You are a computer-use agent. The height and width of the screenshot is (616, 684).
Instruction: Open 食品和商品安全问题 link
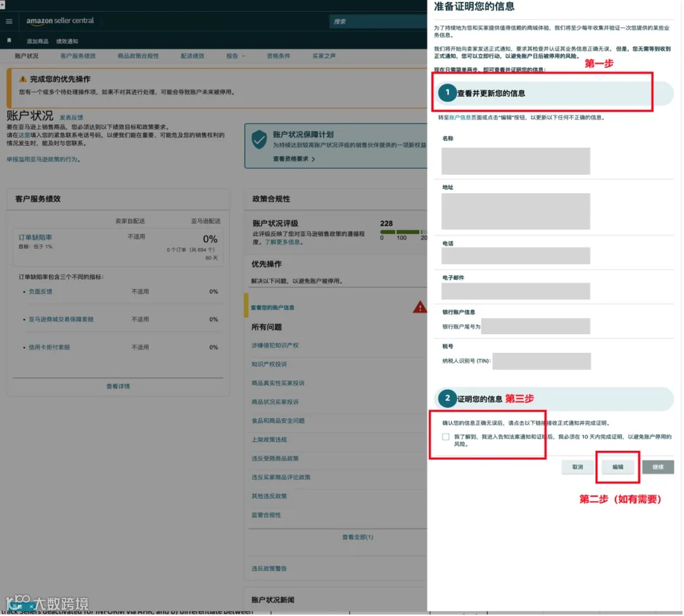pyautogui.click(x=278, y=421)
